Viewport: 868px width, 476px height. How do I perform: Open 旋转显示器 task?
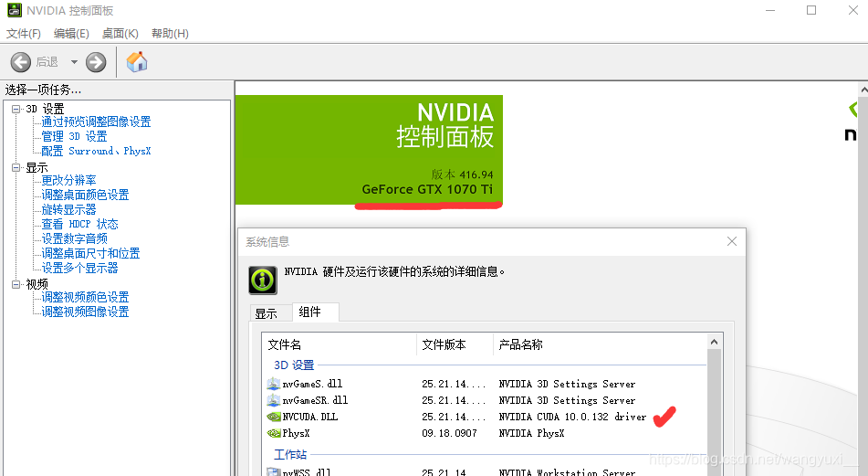(x=68, y=209)
